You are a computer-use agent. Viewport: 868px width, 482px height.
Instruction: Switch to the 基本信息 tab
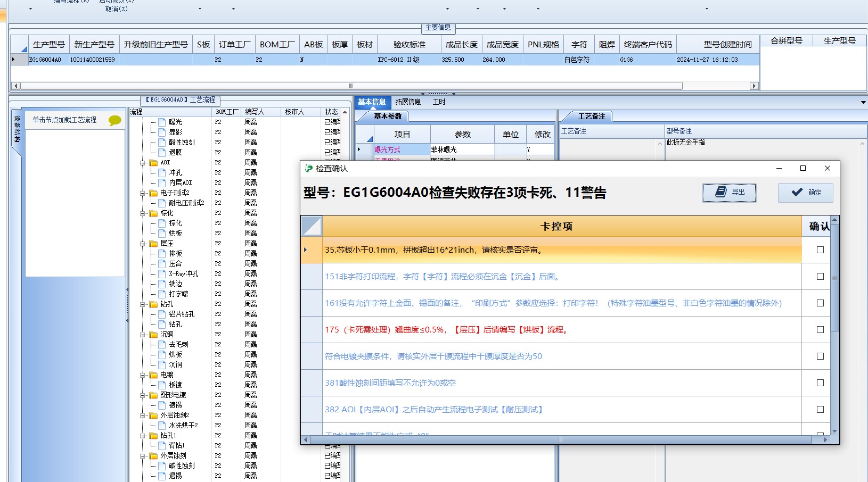[x=372, y=102]
